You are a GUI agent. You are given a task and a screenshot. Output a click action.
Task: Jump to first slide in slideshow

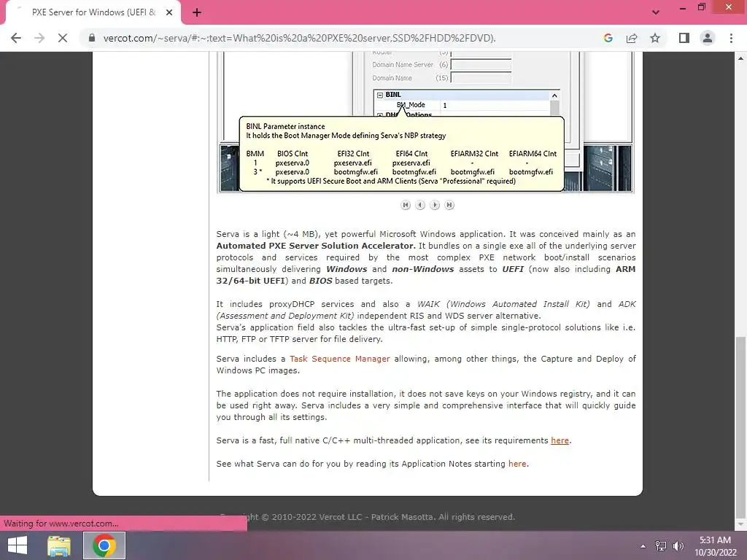(406, 205)
